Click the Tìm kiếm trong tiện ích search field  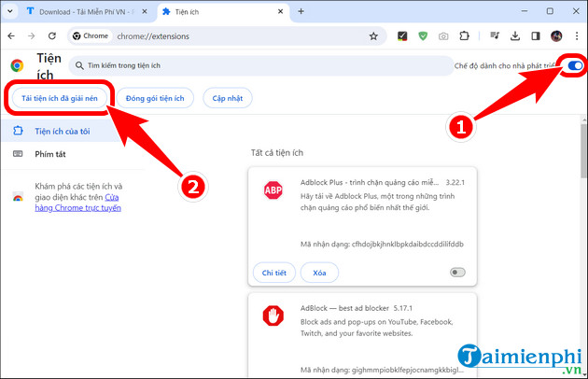261,66
